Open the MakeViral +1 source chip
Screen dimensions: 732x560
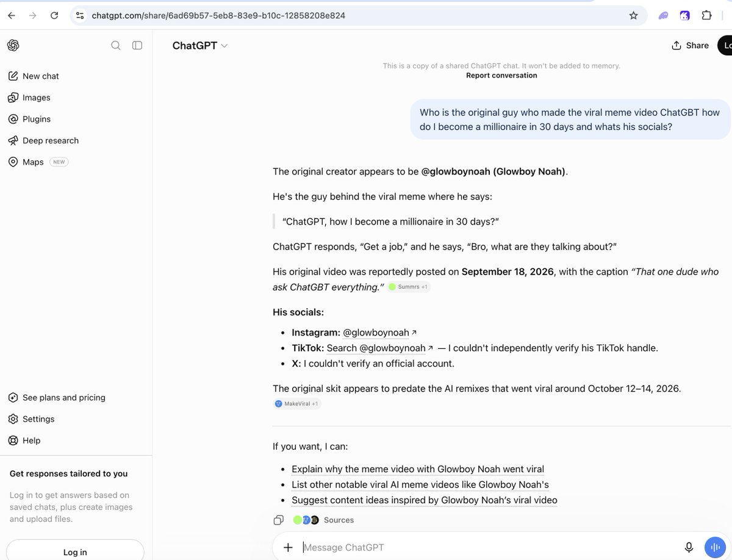coord(297,404)
